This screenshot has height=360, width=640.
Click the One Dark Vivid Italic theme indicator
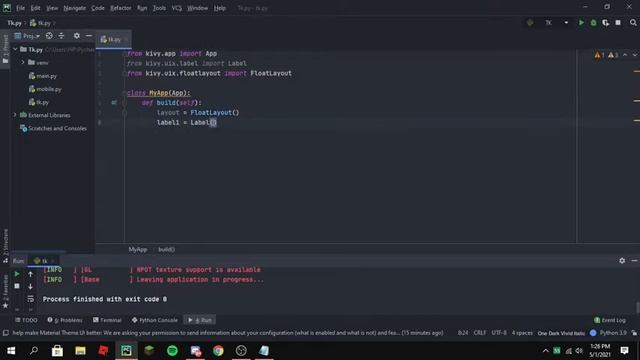(561, 333)
